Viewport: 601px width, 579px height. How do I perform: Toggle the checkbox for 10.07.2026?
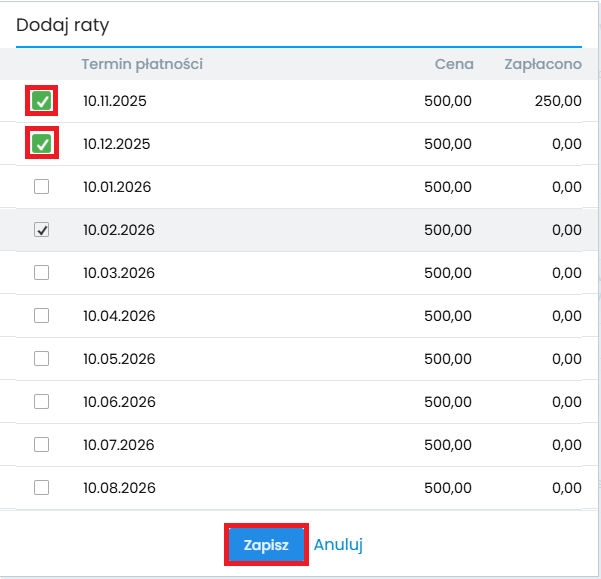point(41,445)
